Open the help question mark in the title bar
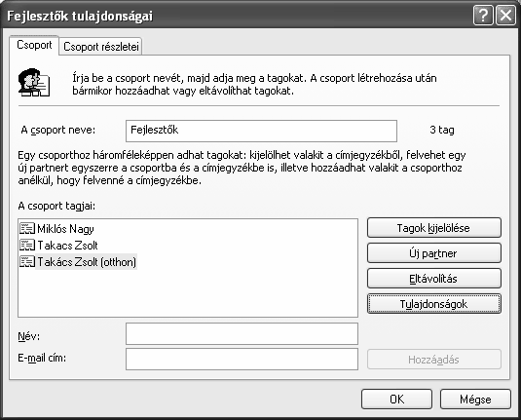The width and height of the screenshot is (521, 420). click(x=483, y=16)
